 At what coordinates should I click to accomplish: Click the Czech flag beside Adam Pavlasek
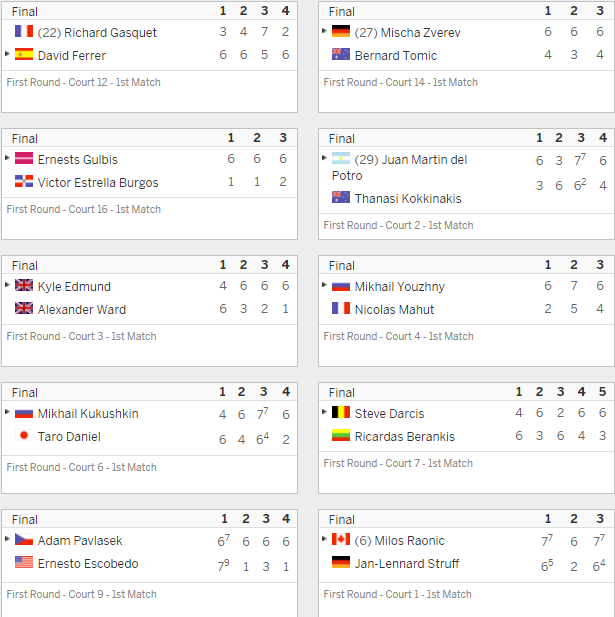[24, 539]
